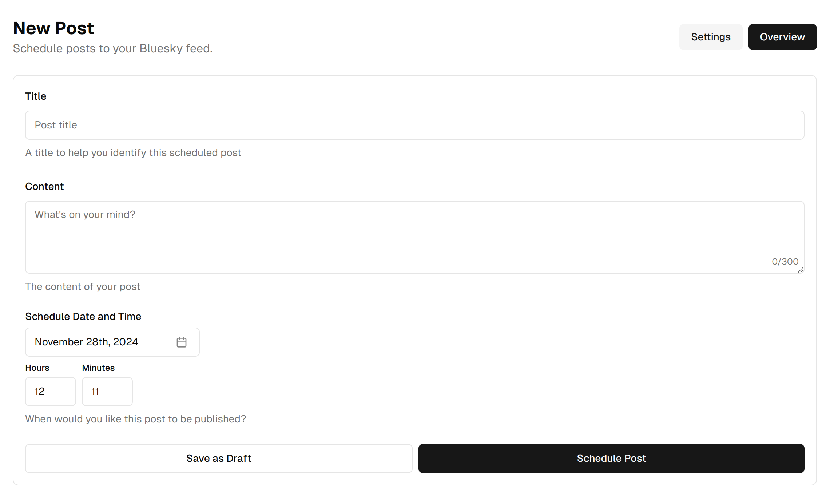Viewport: 830px width, 504px height.
Task: Open the November 28th, 2024 date picker
Action: point(112,342)
